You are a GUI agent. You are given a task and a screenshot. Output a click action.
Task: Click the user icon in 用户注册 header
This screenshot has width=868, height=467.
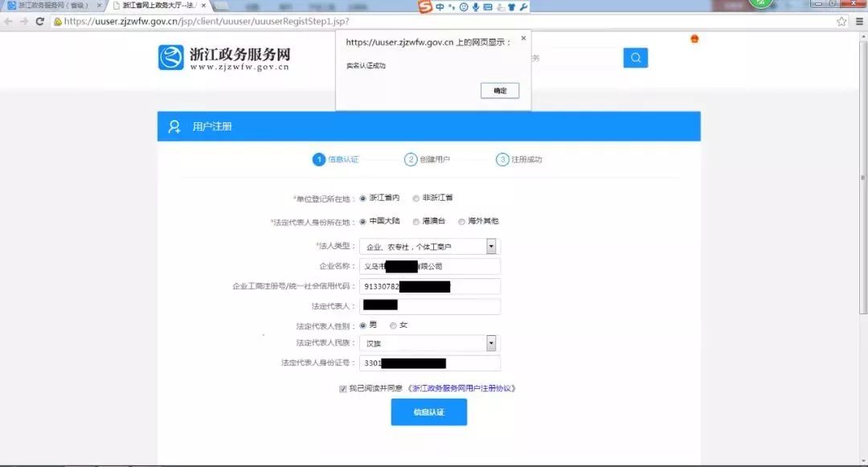[x=174, y=127]
